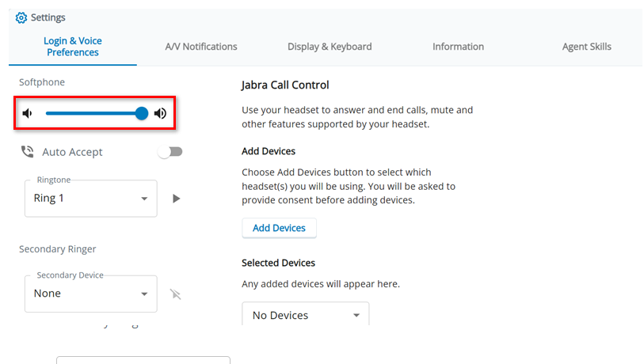Screen dimensions: 644x364
Task: Switch to Login & Voice Preferences tab
Action: 73,47
